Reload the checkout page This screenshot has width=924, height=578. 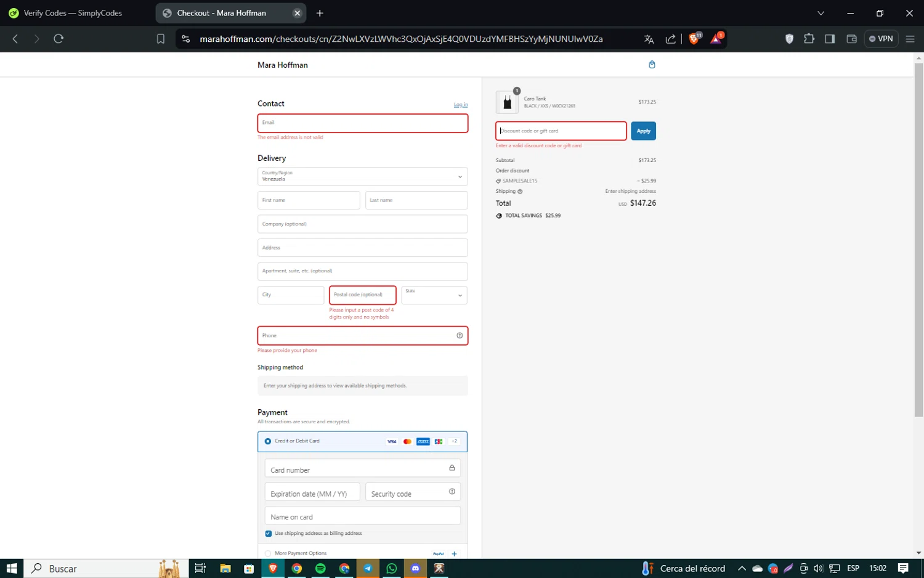tap(59, 39)
